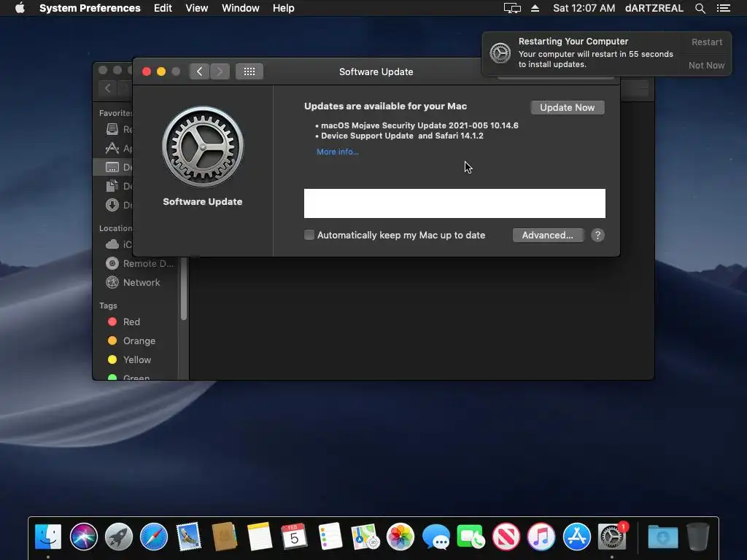Screen dimensions: 747x560
Task: Open System Preferences gear in Dock
Action: coord(612,537)
